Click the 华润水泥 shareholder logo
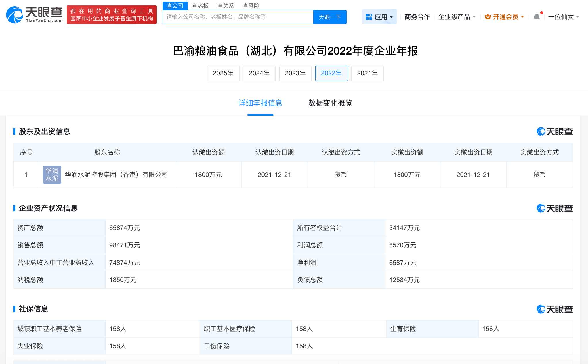This screenshot has height=364, width=588. [x=52, y=175]
